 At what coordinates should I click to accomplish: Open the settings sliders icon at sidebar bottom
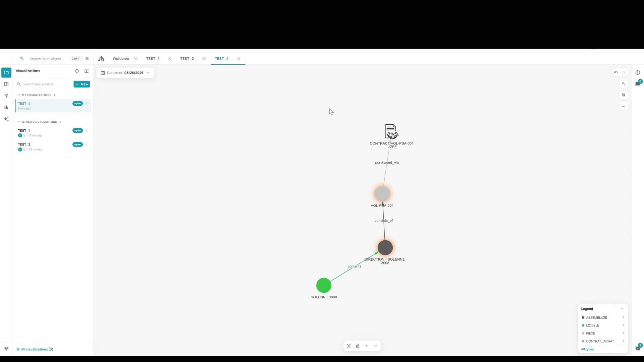tap(6, 349)
